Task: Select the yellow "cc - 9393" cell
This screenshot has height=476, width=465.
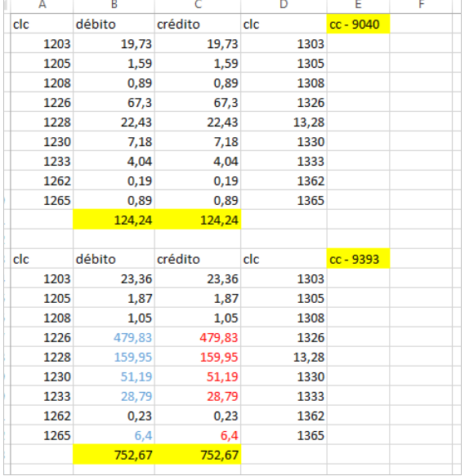Action: (x=358, y=259)
